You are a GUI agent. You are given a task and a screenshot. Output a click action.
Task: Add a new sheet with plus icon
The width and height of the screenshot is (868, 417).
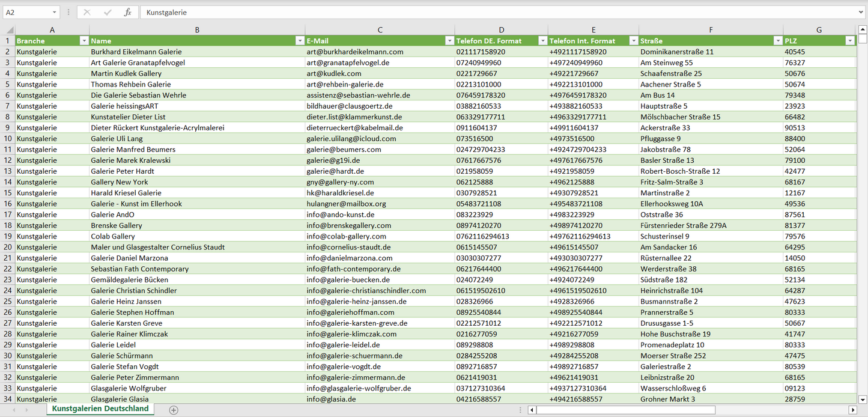point(174,410)
